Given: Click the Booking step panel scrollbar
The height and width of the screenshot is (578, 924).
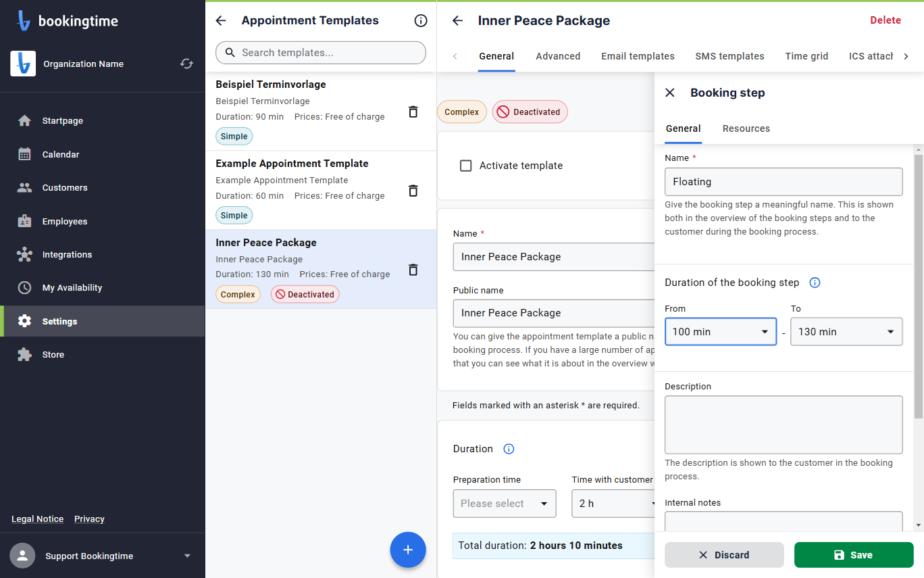Looking at the screenshot, I should click(x=919, y=286).
